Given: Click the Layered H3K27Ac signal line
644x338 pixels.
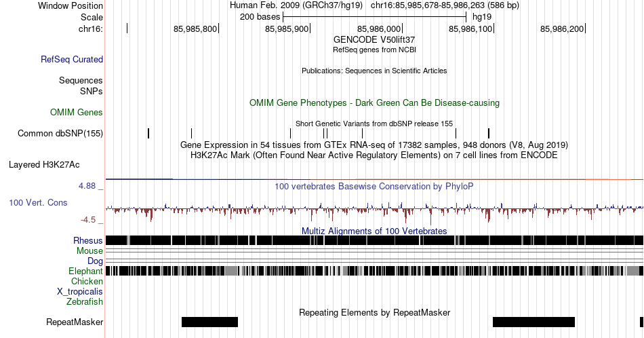Looking at the screenshot, I should tap(374, 179).
